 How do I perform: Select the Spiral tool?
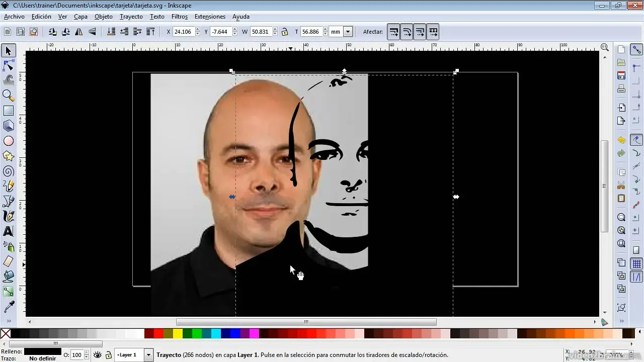click(9, 171)
